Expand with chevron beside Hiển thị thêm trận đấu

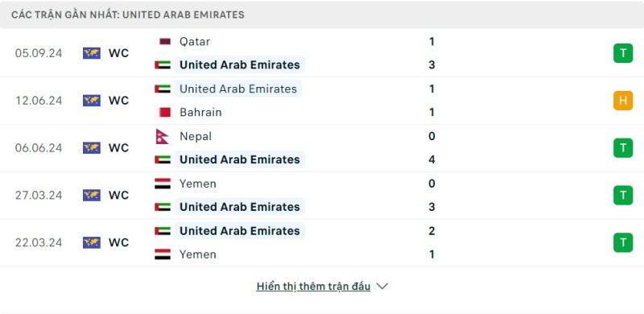click(x=382, y=287)
